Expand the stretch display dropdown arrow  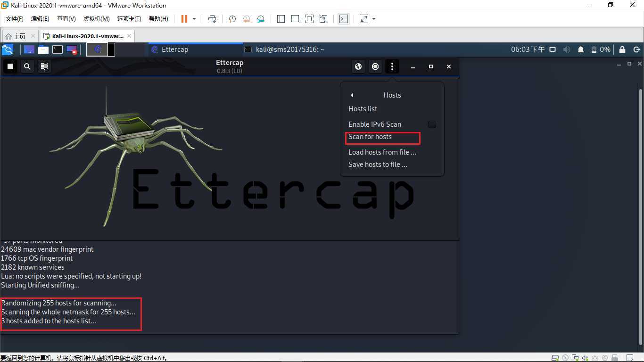pyautogui.click(x=374, y=19)
